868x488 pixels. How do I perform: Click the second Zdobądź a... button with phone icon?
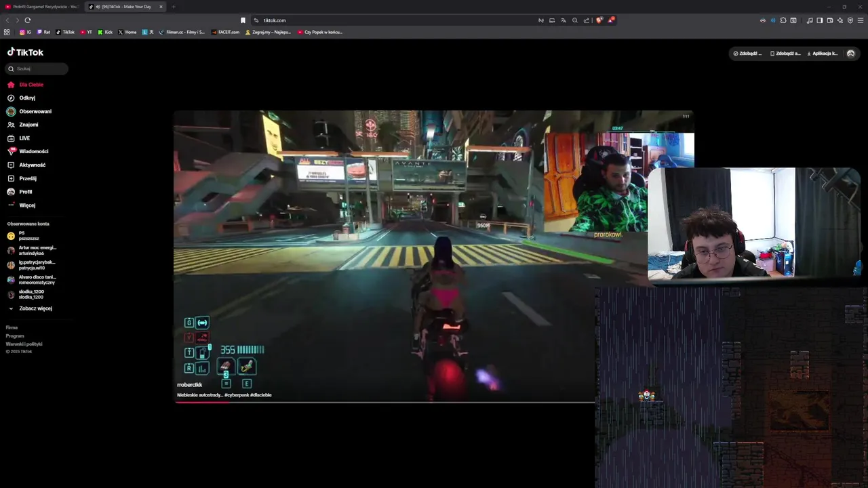tap(785, 54)
